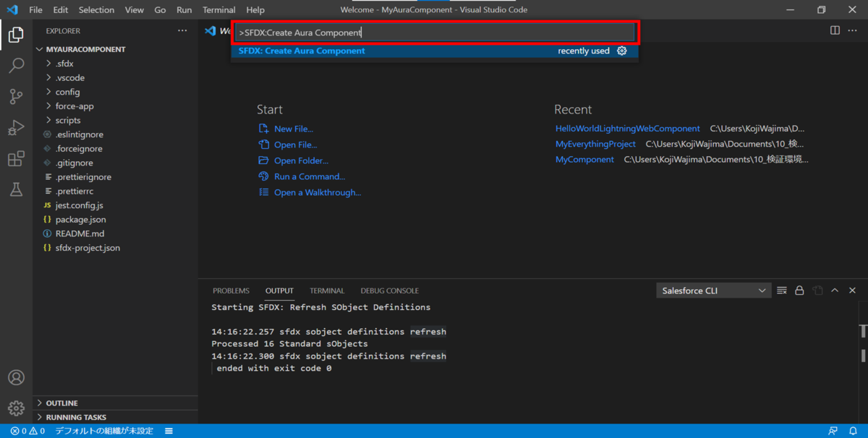
Task: Close the bottom panel
Action: point(852,291)
